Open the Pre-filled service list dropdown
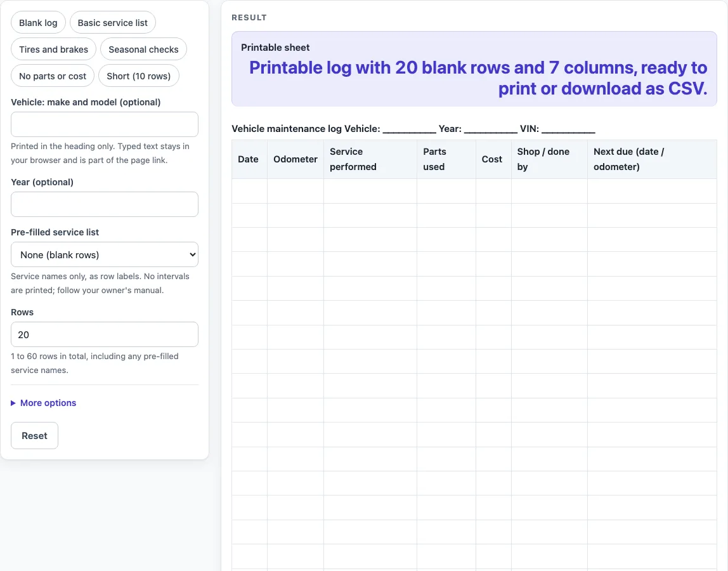 105,254
